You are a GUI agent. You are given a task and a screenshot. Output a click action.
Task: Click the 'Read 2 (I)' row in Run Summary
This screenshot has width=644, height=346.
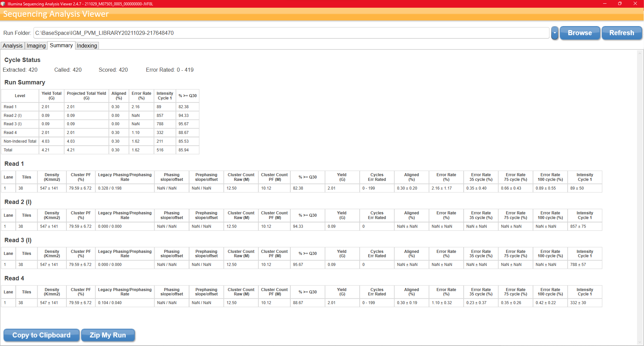tap(100, 116)
